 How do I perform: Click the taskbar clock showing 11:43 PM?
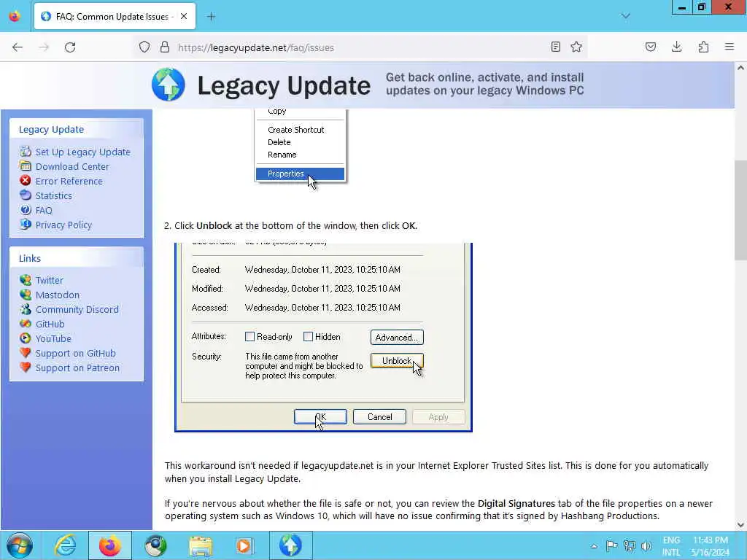pyautogui.click(x=710, y=546)
